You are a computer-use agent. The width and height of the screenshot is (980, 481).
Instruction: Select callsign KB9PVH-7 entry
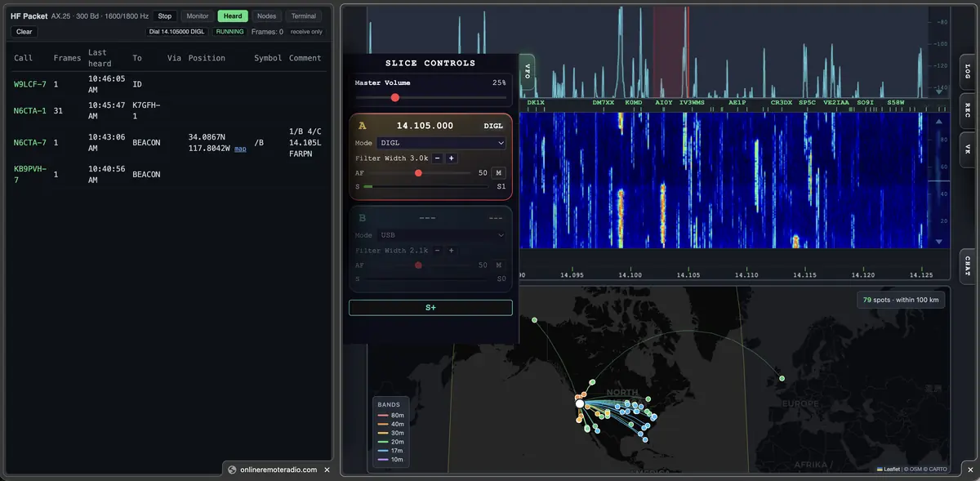pos(30,174)
